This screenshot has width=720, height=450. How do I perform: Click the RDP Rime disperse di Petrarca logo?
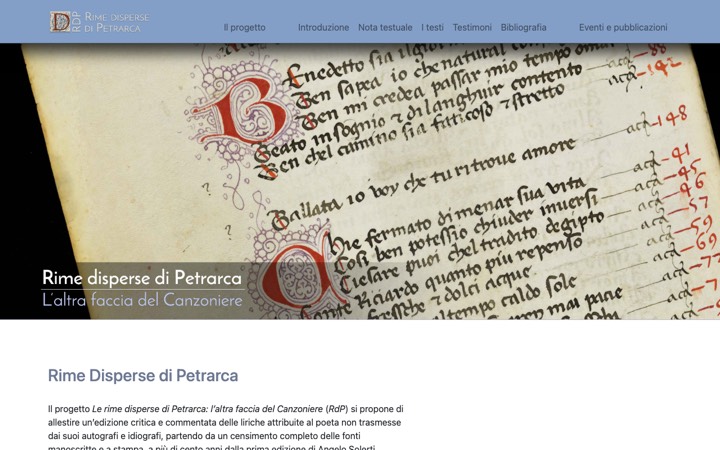pyautogui.click(x=100, y=22)
